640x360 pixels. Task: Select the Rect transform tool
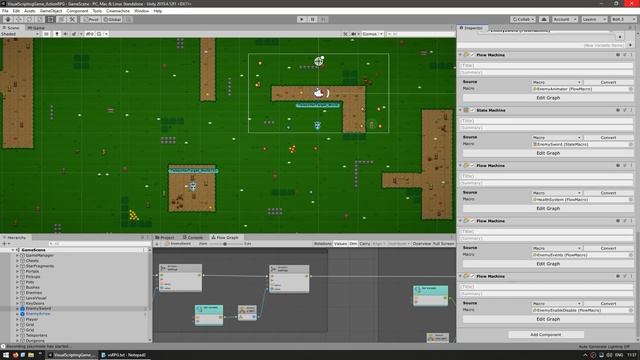point(51,19)
